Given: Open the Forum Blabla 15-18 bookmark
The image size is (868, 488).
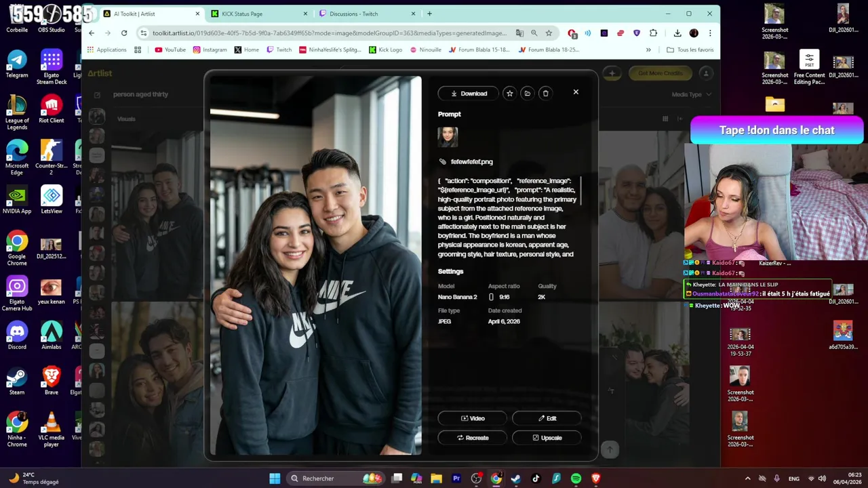Looking at the screenshot, I should click(x=479, y=49).
